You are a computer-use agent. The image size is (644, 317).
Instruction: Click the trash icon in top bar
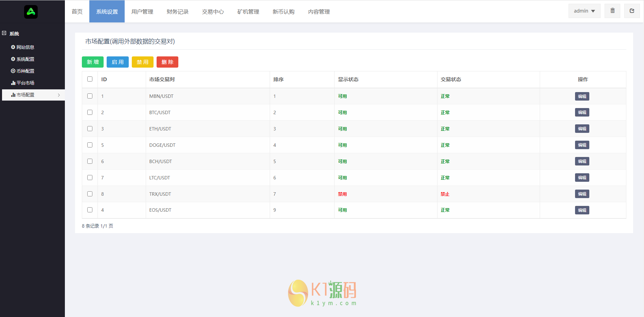click(612, 11)
